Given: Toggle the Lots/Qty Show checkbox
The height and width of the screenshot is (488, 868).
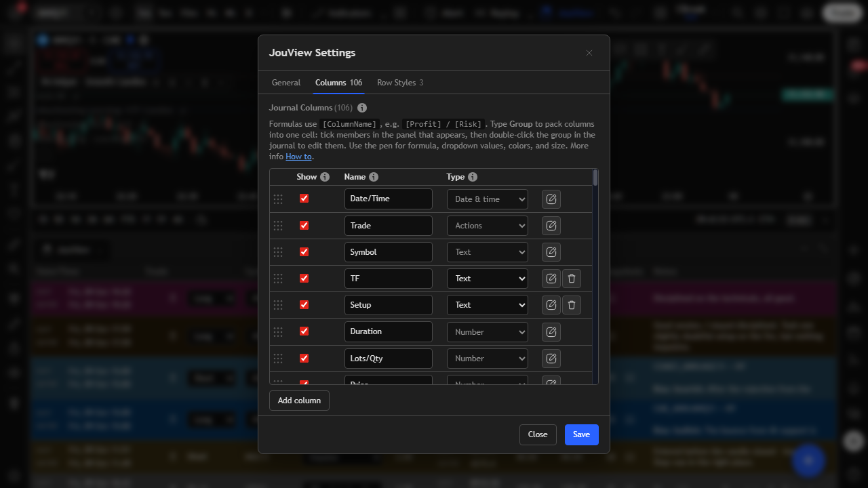Looking at the screenshot, I should 304,358.
